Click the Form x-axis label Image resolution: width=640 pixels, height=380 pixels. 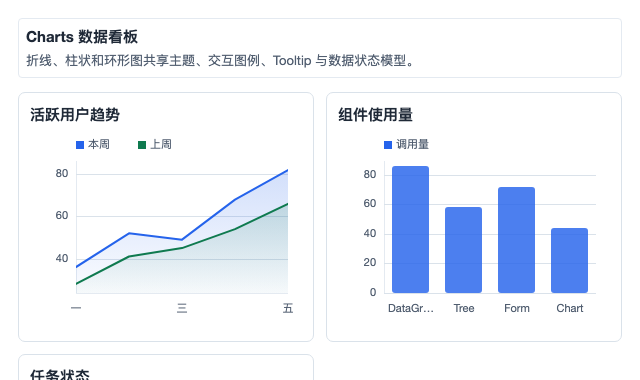(517, 308)
